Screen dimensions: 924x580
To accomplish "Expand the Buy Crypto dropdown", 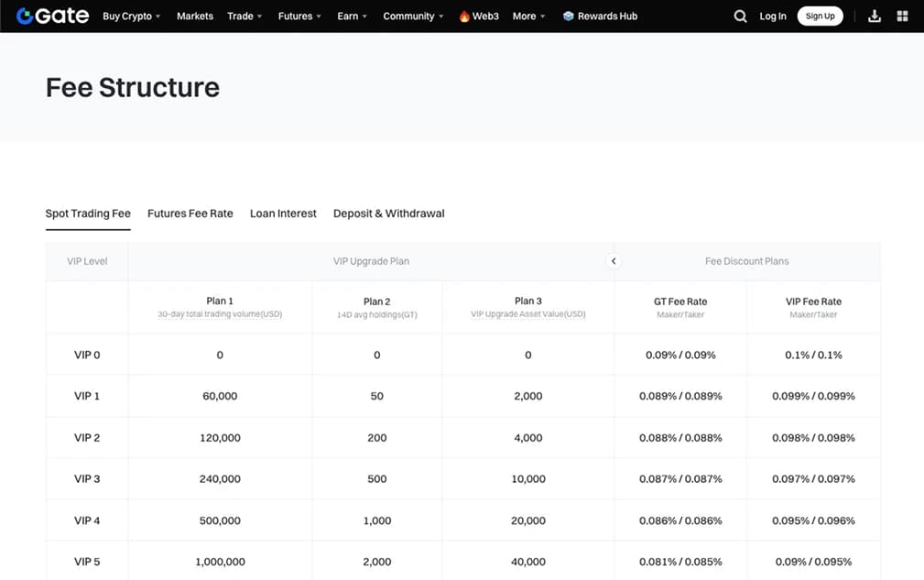I will coord(131,16).
